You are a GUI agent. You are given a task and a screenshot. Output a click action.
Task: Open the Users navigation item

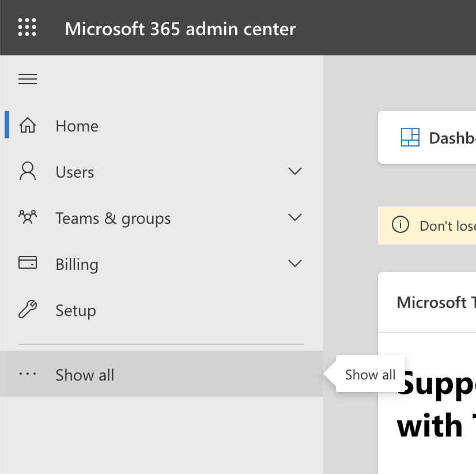pyautogui.click(x=161, y=171)
